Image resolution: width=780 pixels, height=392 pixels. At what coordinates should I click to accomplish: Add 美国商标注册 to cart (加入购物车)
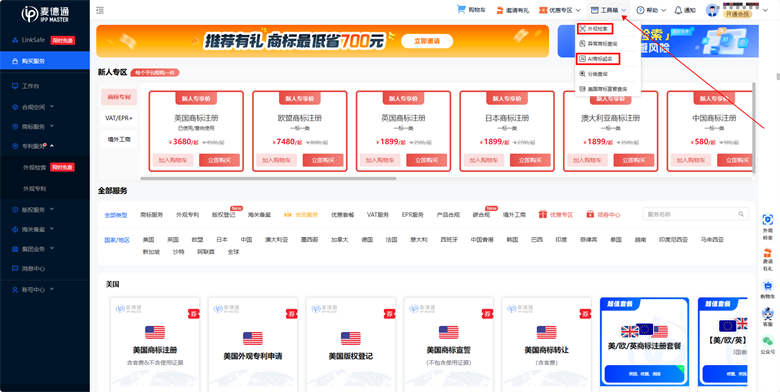point(173,160)
